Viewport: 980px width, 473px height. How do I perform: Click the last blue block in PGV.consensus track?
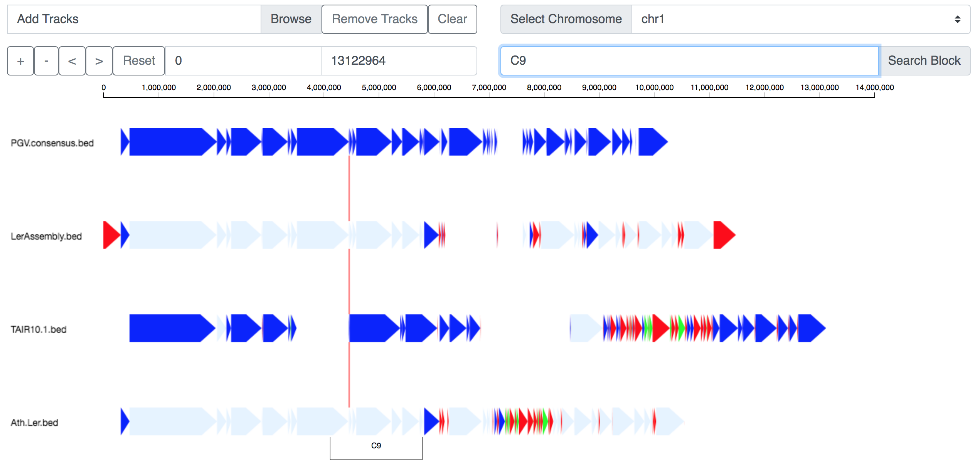[x=653, y=142]
